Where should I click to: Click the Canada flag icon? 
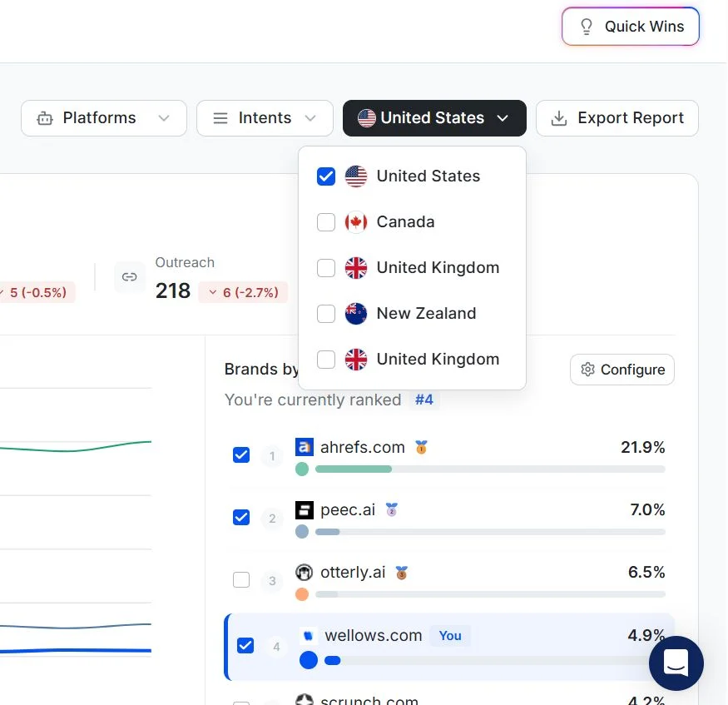pos(356,222)
